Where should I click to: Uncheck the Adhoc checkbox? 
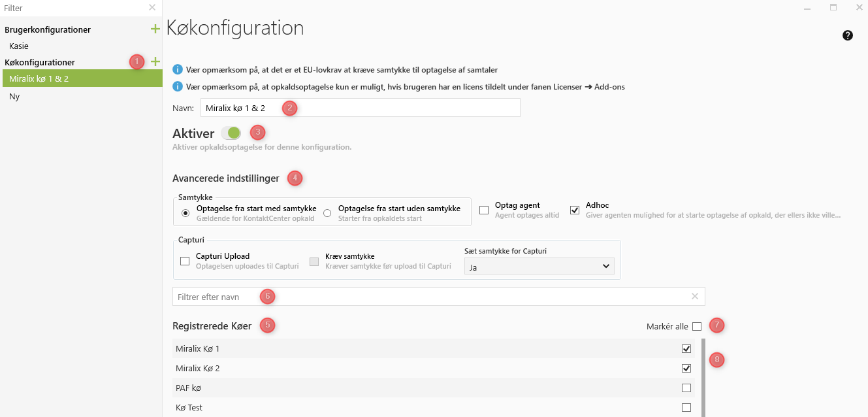(x=575, y=210)
